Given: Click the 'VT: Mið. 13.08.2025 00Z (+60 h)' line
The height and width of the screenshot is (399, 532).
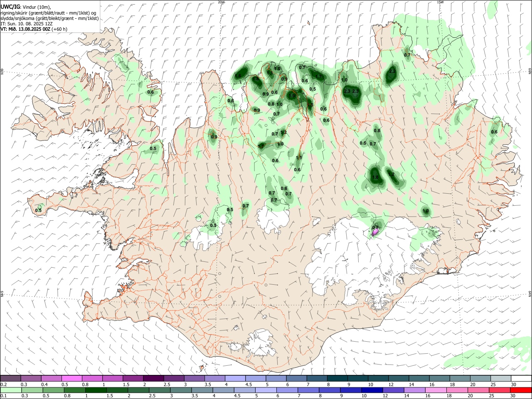Looking at the screenshot, I should click(34, 29).
